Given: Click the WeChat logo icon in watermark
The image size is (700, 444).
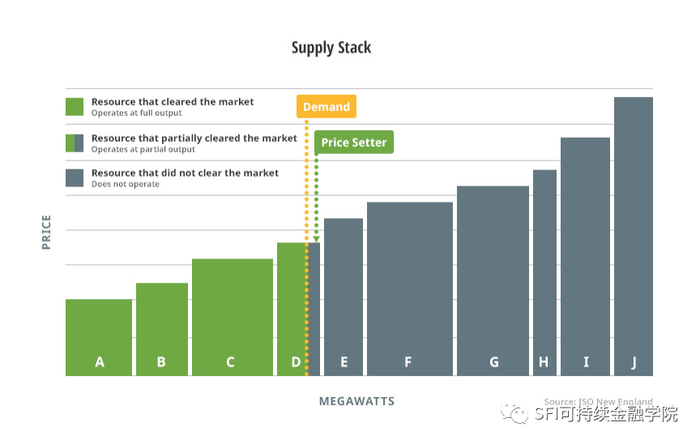Looking at the screenshot, I should coord(518,413).
